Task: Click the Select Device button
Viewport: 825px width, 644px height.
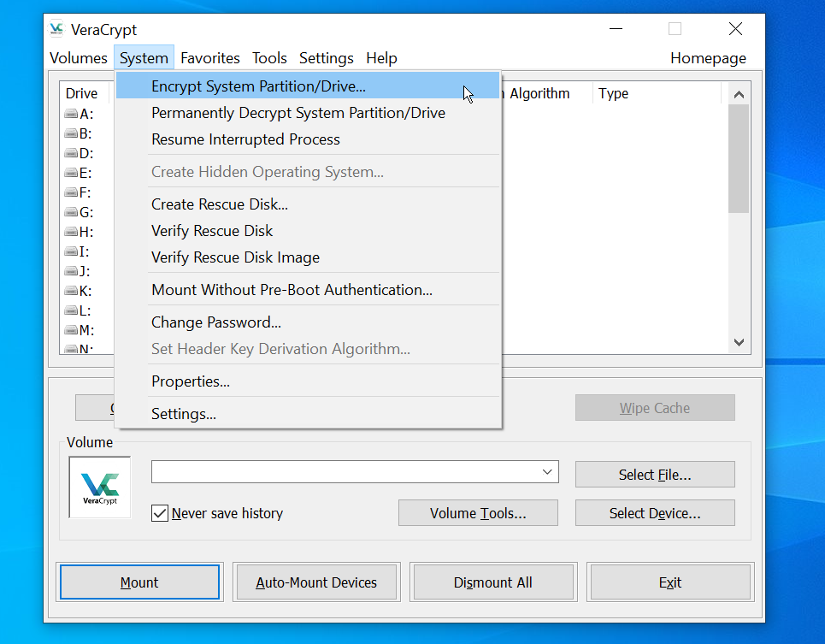Action: (x=654, y=513)
